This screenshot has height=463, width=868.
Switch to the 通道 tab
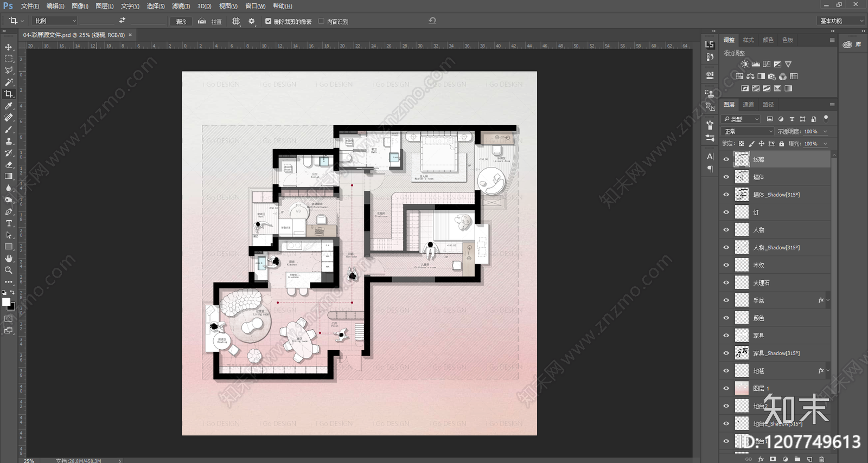click(x=749, y=104)
